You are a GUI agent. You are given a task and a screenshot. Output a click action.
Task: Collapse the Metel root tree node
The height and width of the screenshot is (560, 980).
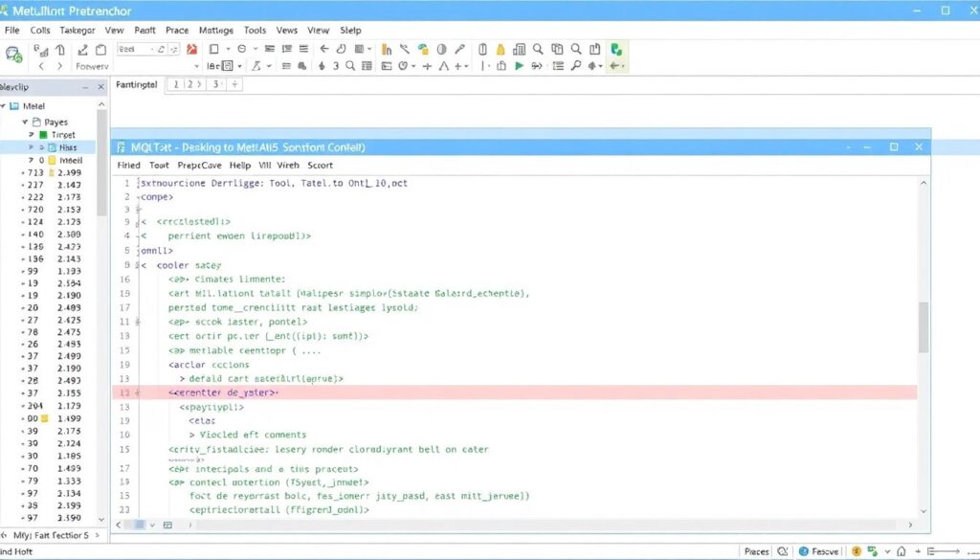[5, 106]
